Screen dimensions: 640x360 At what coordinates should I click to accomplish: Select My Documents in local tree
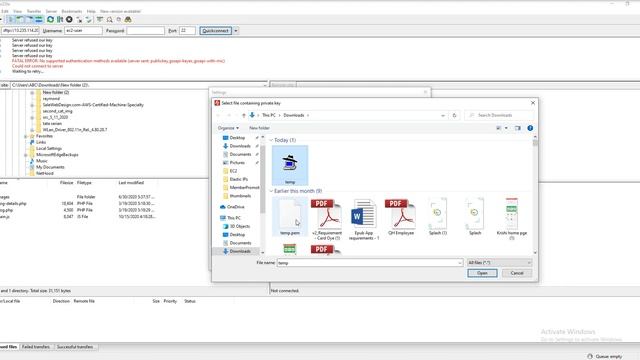pyautogui.click(x=50, y=167)
